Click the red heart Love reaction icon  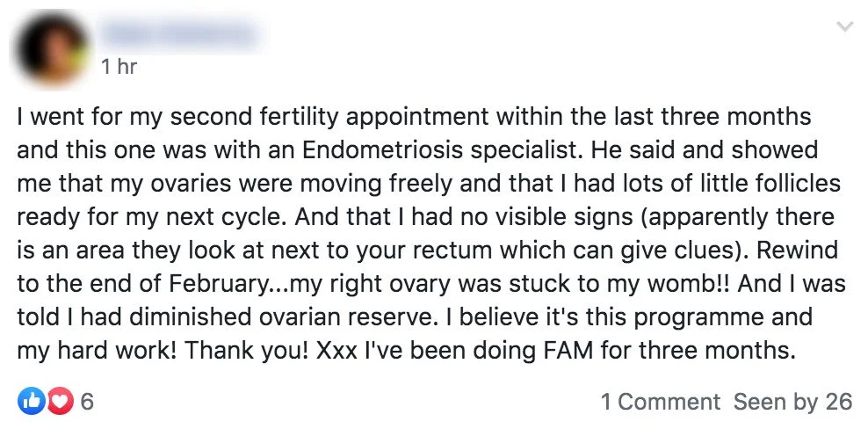click(60, 401)
